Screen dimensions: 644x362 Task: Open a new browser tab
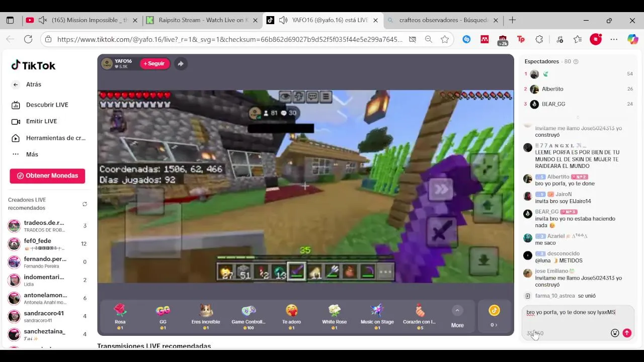coord(512,20)
